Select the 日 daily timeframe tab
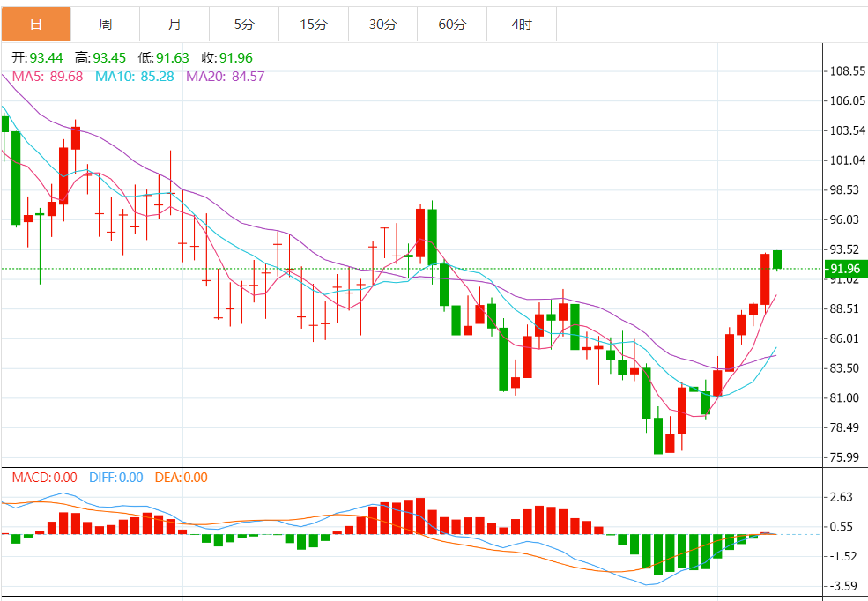 click(x=36, y=25)
